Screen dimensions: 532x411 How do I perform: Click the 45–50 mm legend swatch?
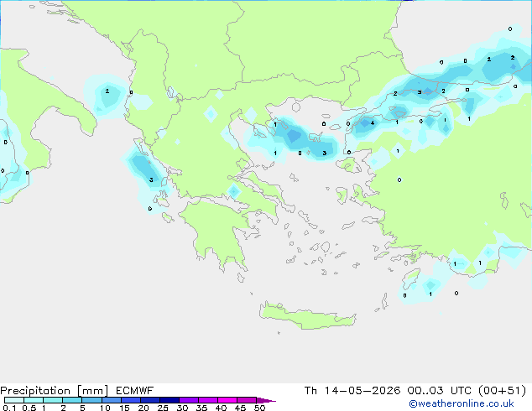tap(247, 400)
